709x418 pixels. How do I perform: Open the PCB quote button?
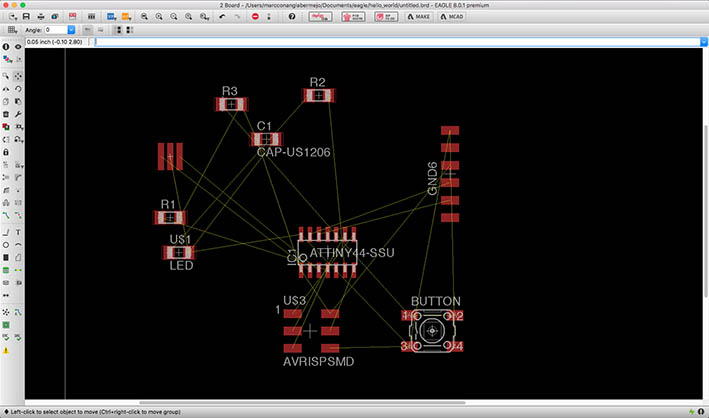pos(353,17)
